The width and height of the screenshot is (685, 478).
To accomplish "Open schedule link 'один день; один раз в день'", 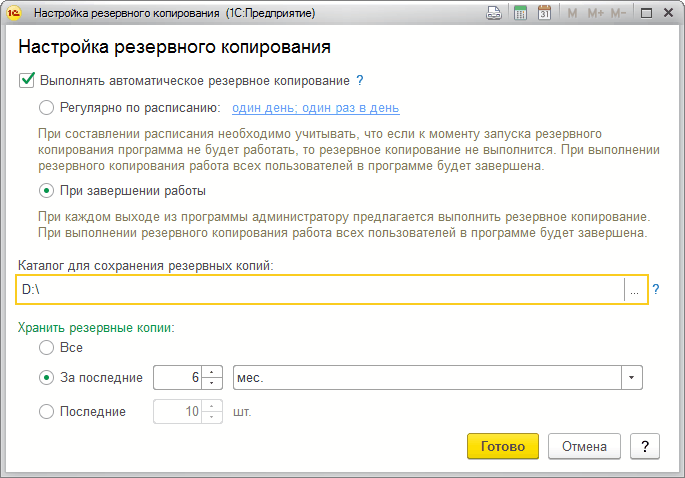I will coord(316,108).
